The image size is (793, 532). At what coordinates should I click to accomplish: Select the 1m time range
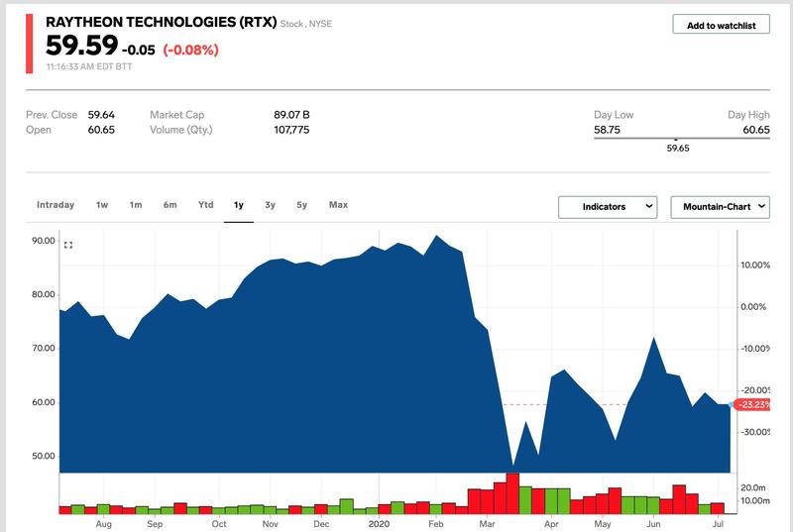click(136, 205)
